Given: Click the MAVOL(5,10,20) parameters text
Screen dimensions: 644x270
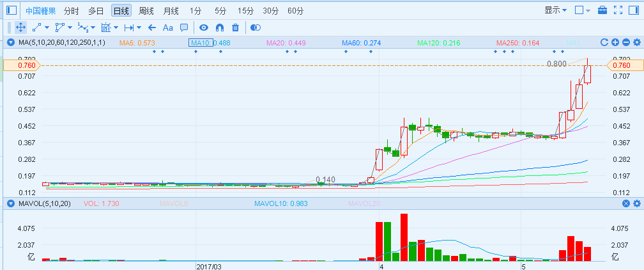Looking at the screenshot, I should [x=45, y=203].
